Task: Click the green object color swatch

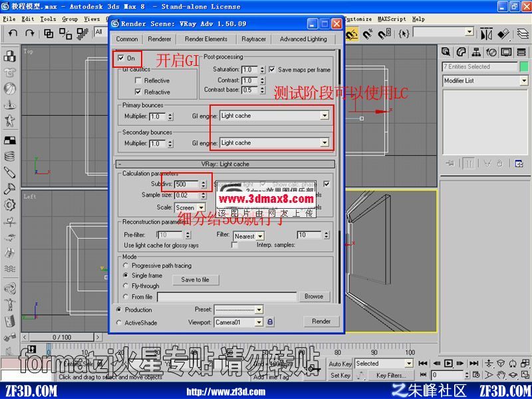Action: 524,66
